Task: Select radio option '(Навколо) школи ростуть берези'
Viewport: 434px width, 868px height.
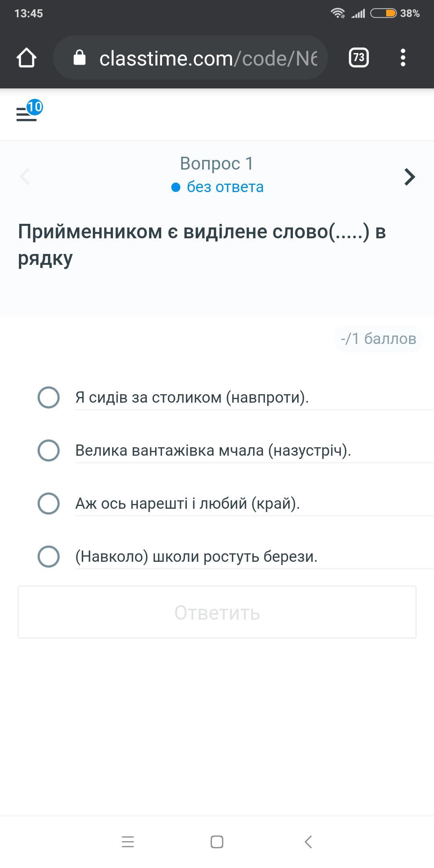Action: [49, 557]
